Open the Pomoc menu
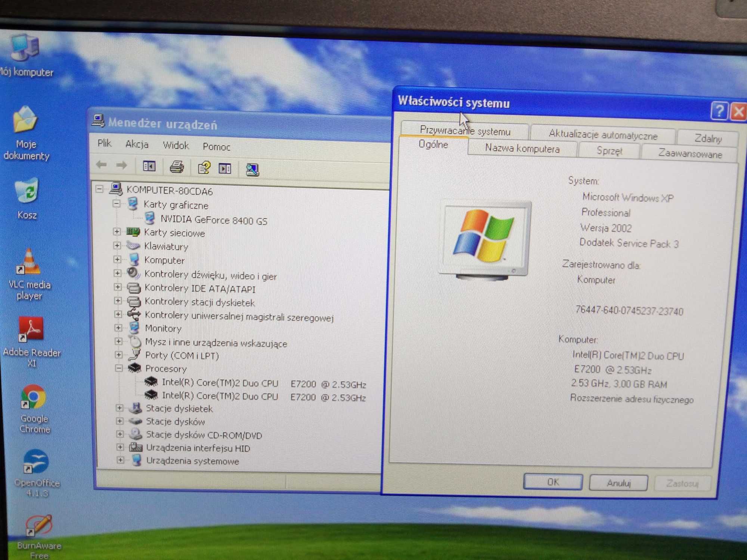 [216, 147]
